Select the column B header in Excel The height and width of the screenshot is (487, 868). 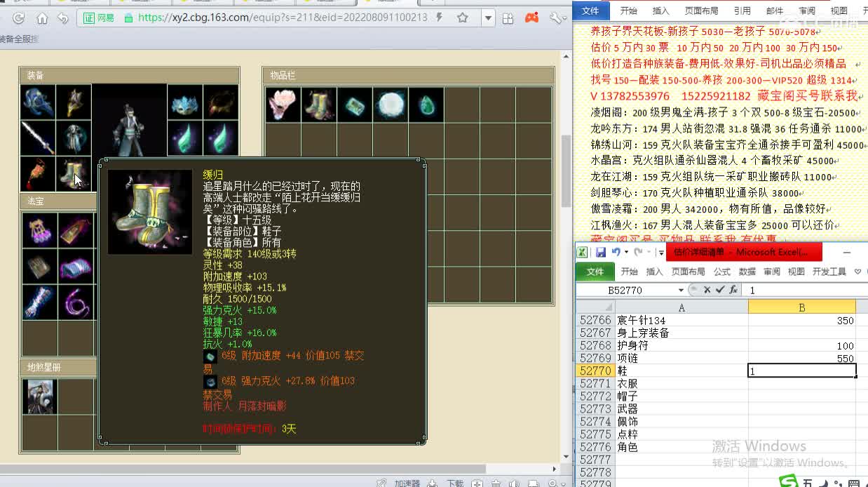802,307
